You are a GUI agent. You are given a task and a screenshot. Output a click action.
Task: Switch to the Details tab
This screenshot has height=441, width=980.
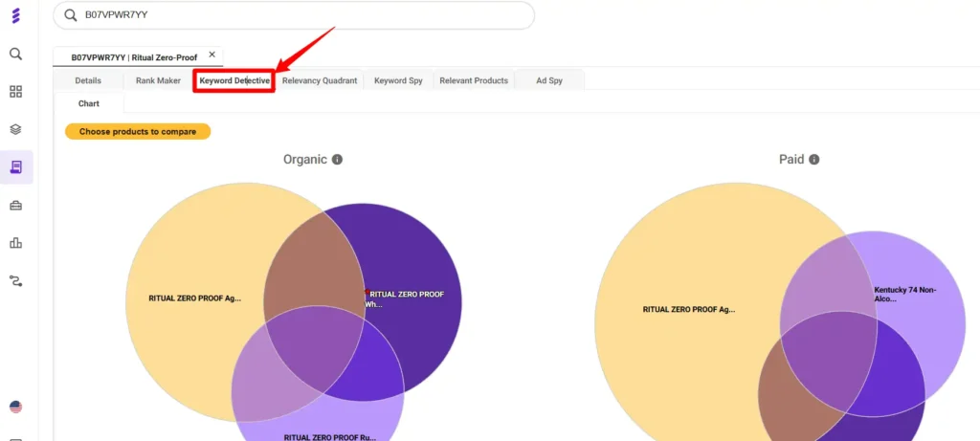click(88, 80)
